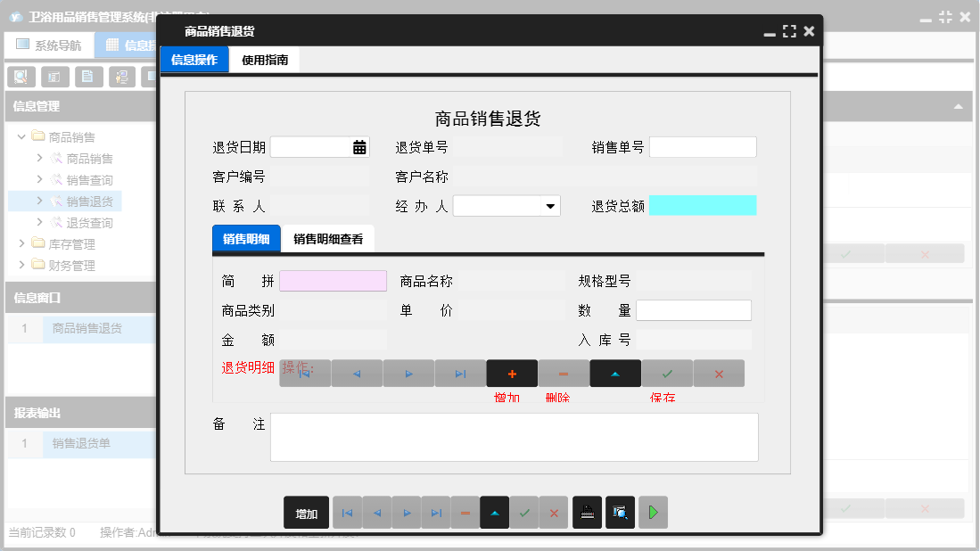Click the print icon in bottom toolbar
This screenshot has width=980, height=551.
coord(587,513)
